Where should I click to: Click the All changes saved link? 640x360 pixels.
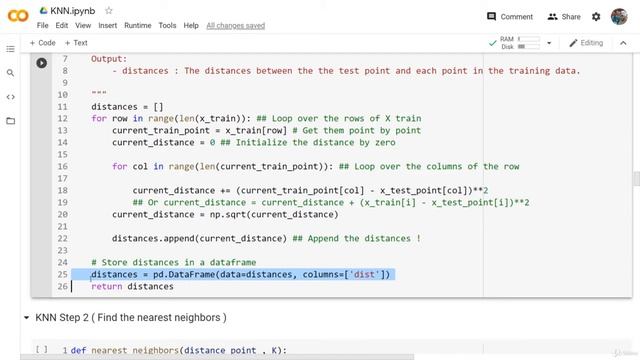click(x=236, y=26)
